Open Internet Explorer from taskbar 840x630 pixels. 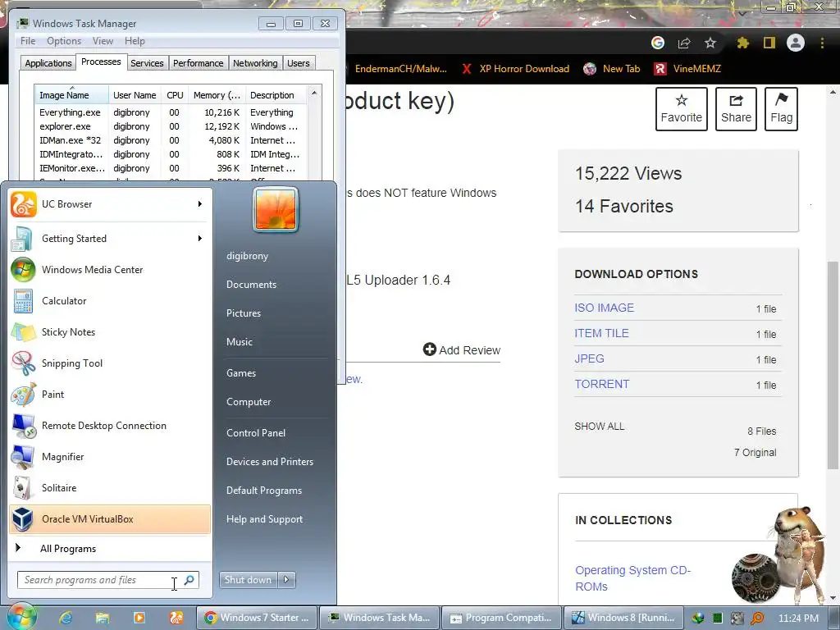coord(66,618)
